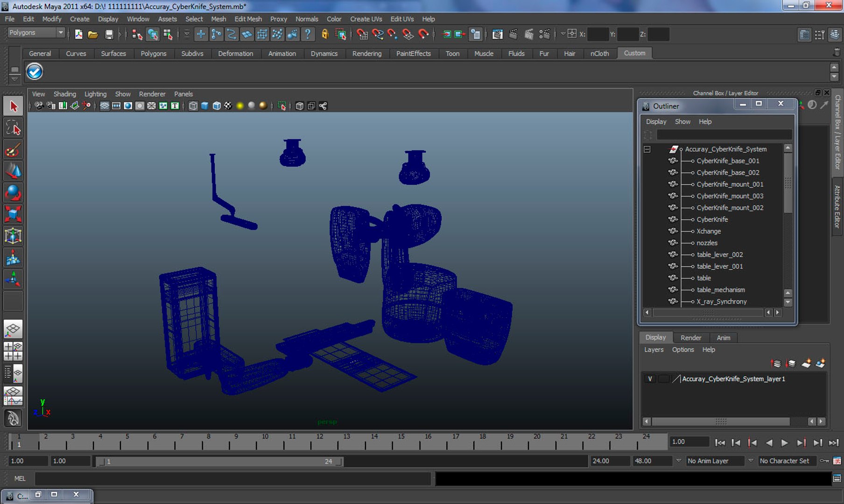
Task: Open the script editor icon
Action: 837,478
